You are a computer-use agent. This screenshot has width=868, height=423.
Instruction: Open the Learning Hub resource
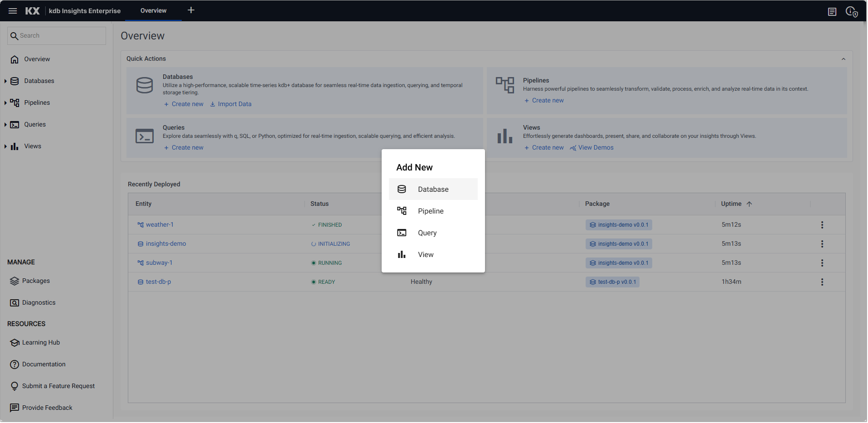pos(41,343)
